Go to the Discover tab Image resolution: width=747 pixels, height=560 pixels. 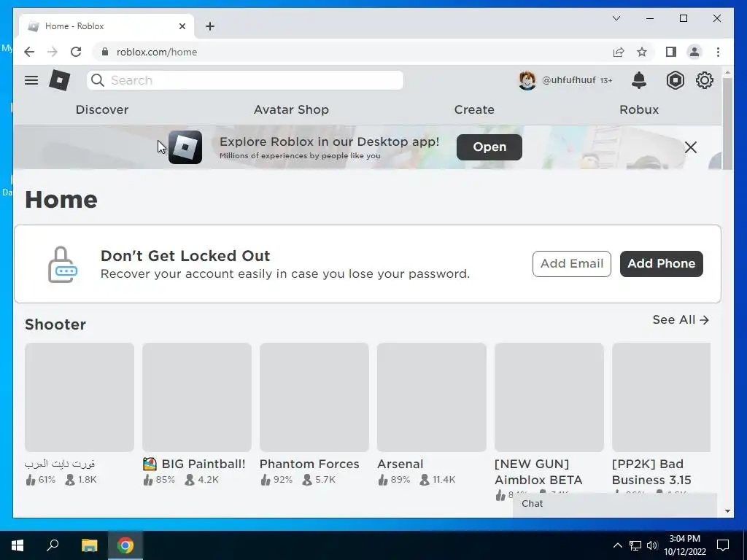102,109
